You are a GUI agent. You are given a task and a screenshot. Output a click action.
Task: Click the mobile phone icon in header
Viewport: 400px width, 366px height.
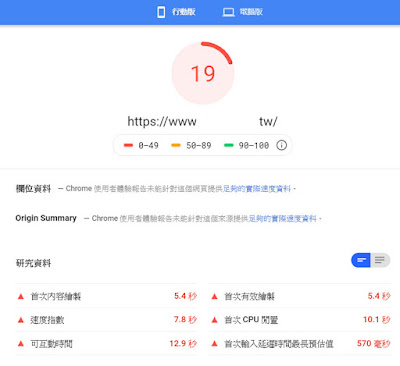[161, 12]
